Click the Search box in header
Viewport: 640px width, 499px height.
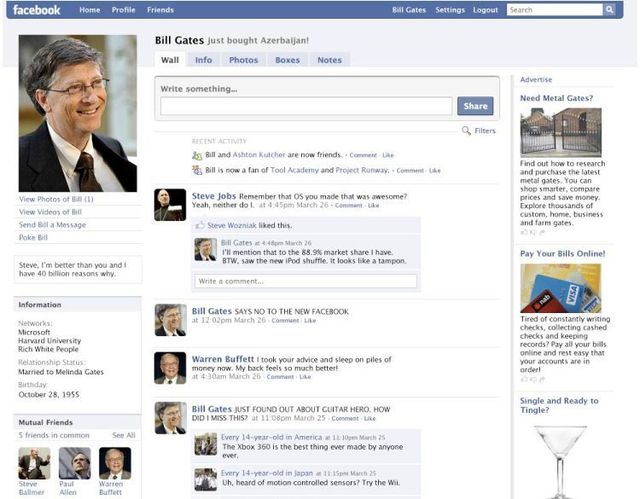click(x=554, y=10)
